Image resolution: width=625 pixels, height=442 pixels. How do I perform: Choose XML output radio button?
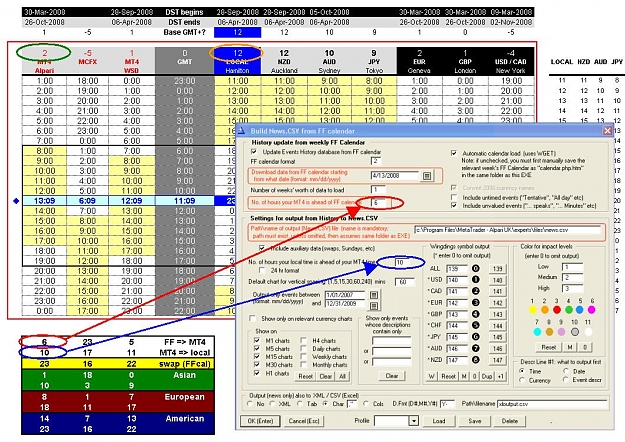tap(273, 404)
